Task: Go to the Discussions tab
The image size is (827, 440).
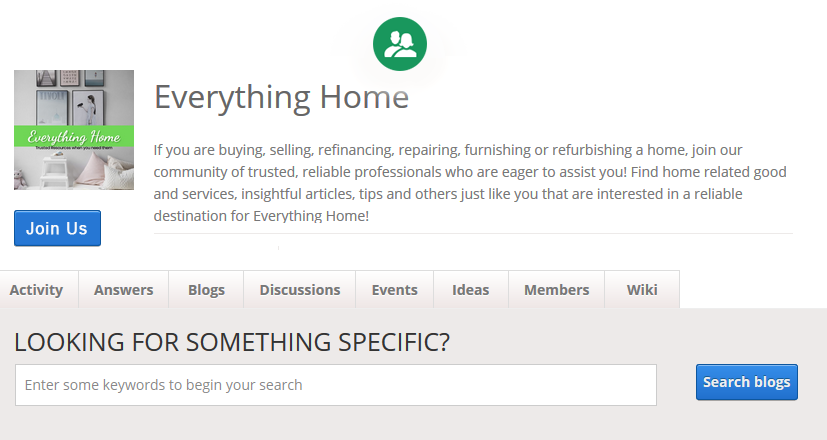Action: click(x=300, y=290)
